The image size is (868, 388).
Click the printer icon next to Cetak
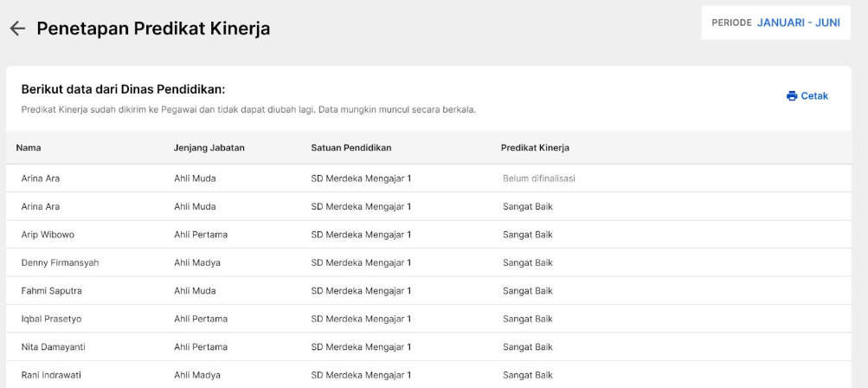point(792,96)
